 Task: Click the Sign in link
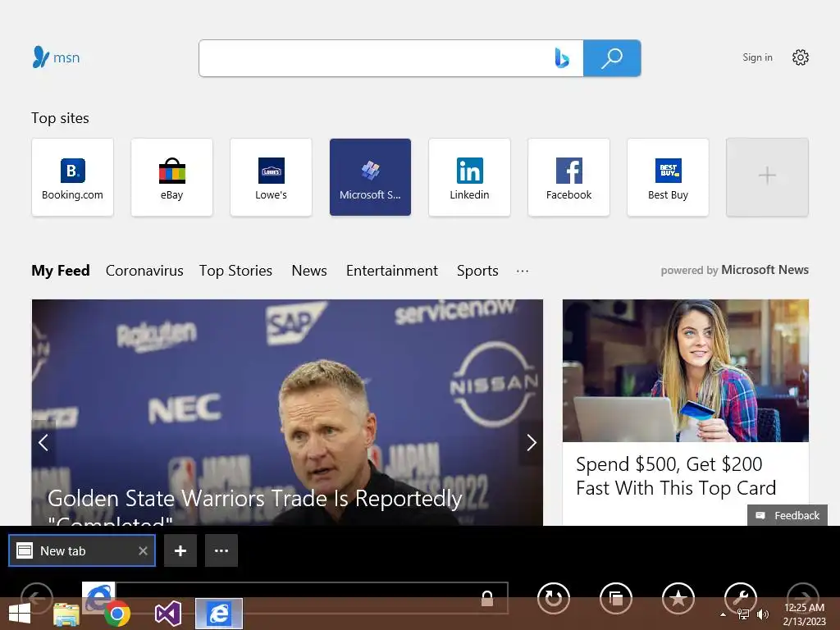click(x=757, y=57)
